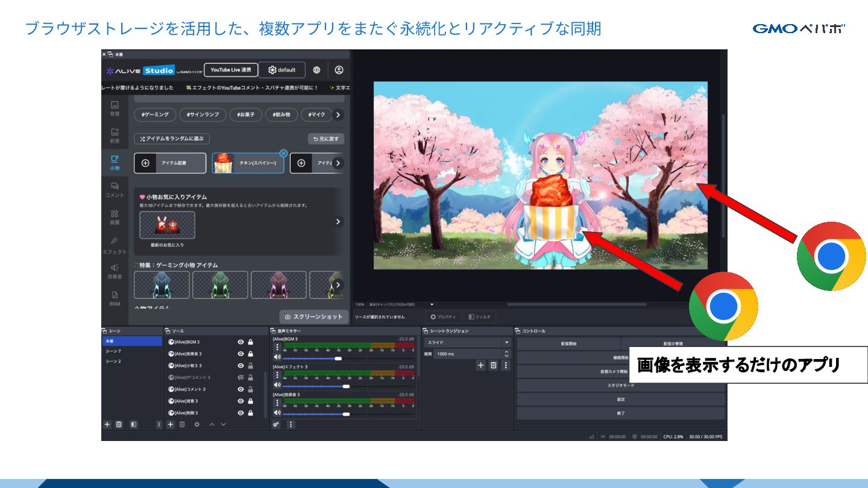Remove scene transition with the trash icon
Image resolution: width=868 pixels, height=488 pixels.
[493, 365]
